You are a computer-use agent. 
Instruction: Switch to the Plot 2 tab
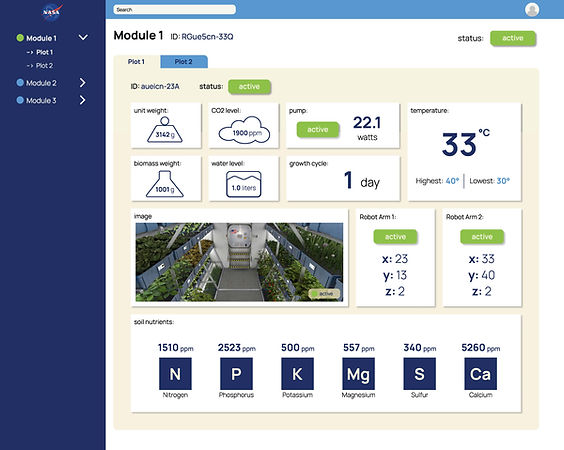tap(183, 62)
